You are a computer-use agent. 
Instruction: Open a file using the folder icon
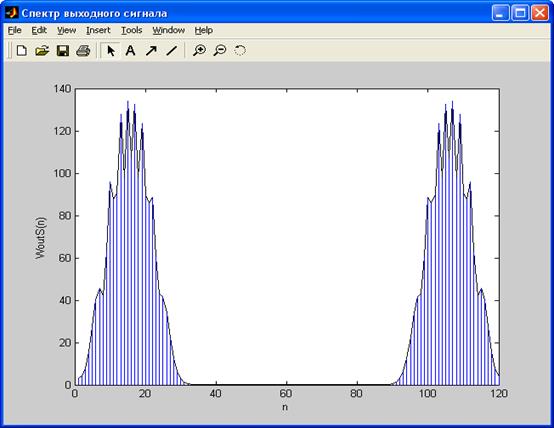42,51
